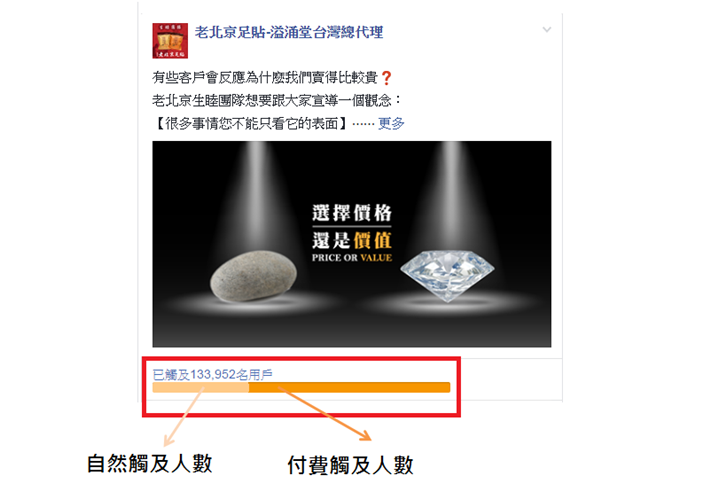Click the 【很多事情您不能只看它的表面】 text line
Image resolution: width=710 pixels, height=491 pixels.
(252, 123)
